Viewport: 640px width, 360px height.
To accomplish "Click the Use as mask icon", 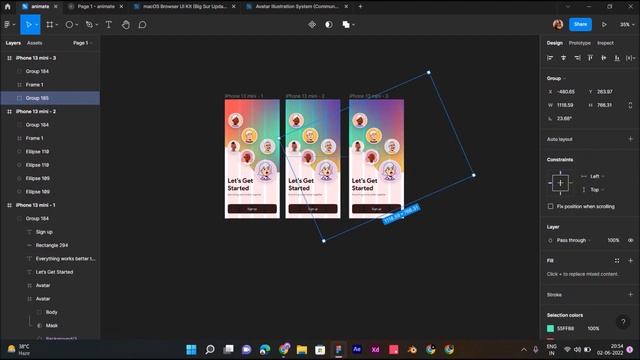I will (x=329, y=24).
